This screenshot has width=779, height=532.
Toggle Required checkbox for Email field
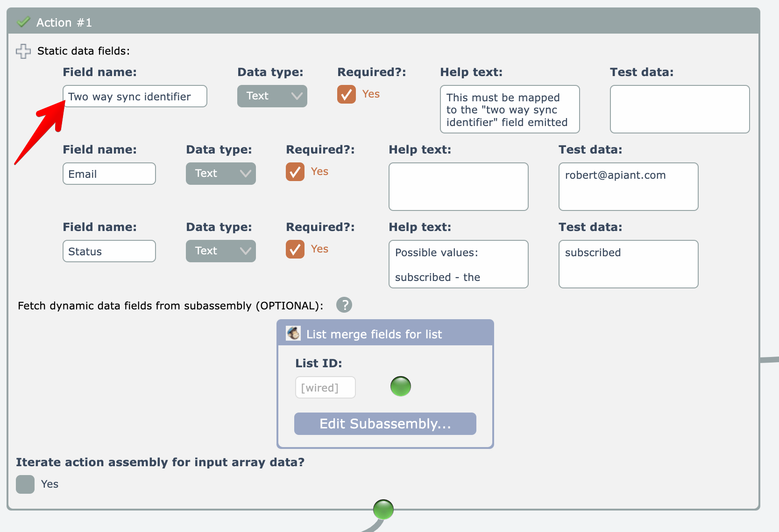point(295,172)
